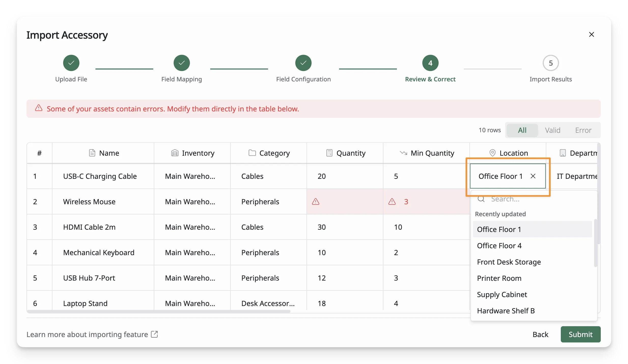This screenshot has height=364, width=628.
Task: Click the Back button
Action: coord(540,334)
